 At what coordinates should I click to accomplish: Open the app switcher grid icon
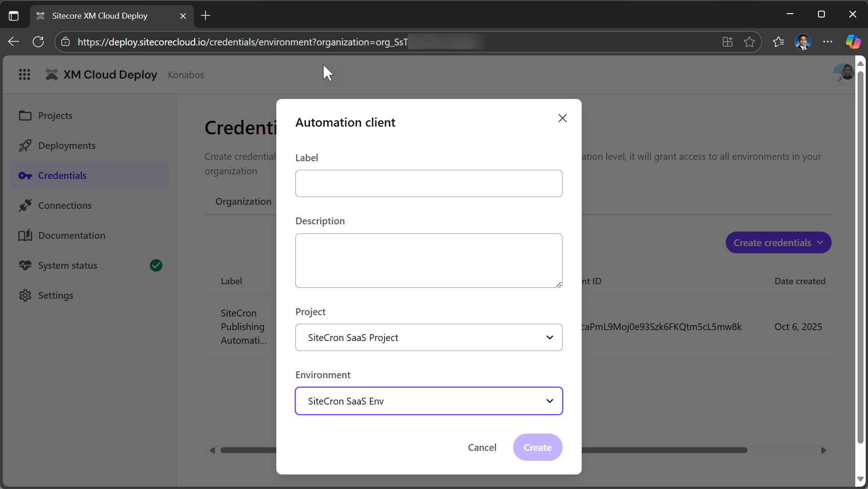pos(25,74)
